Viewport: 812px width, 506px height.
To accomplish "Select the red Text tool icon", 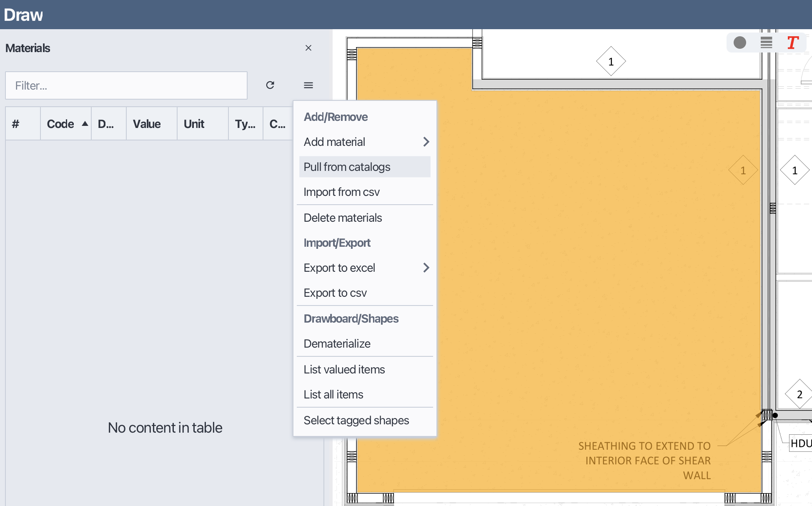I will [792, 43].
